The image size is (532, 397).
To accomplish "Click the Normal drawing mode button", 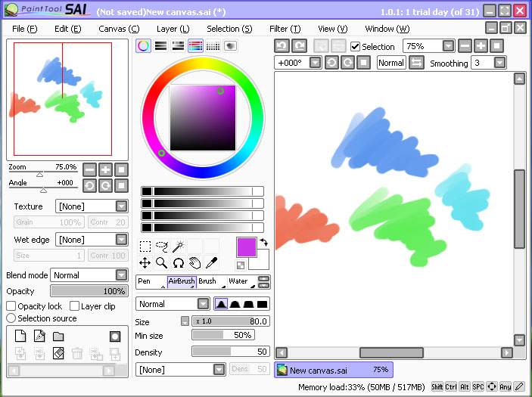I will 391,63.
